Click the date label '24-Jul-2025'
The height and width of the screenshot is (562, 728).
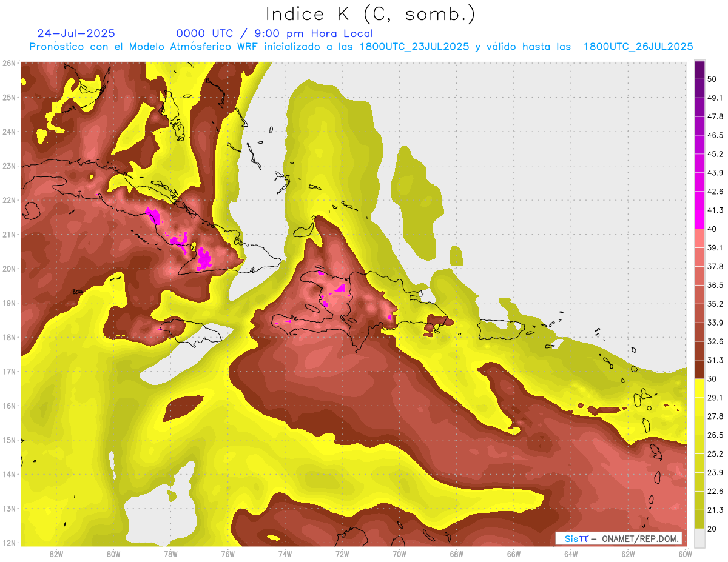pos(76,33)
